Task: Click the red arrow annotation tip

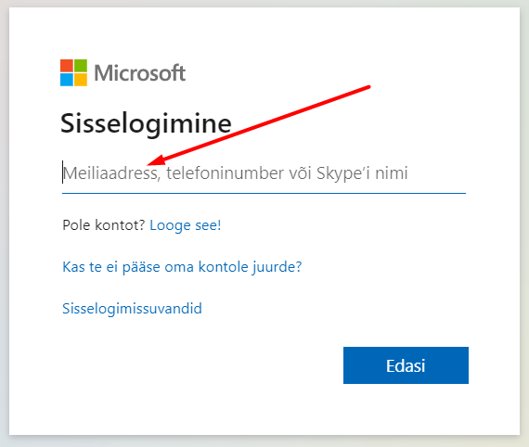Action: (151, 163)
